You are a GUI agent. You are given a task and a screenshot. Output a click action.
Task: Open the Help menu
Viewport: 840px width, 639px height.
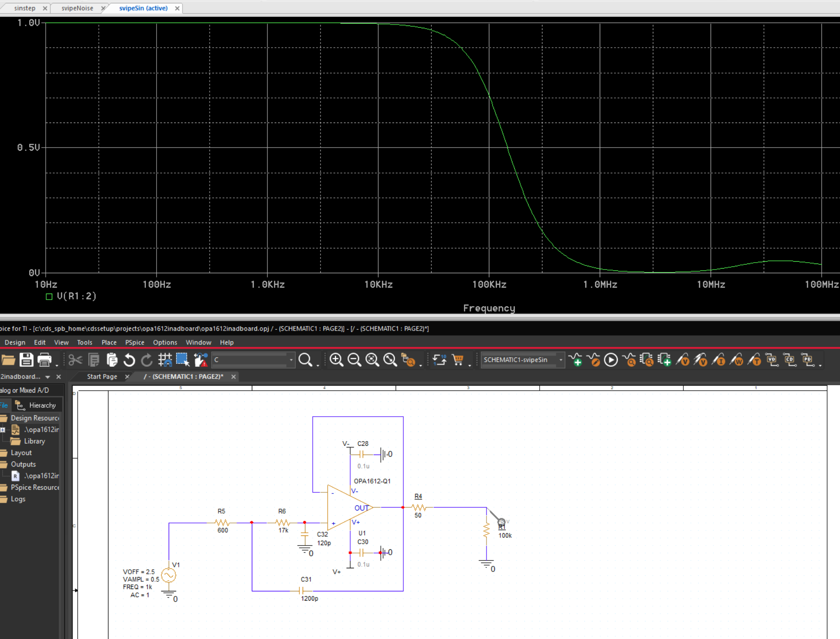pyautogui.click(x=226, y=343)
